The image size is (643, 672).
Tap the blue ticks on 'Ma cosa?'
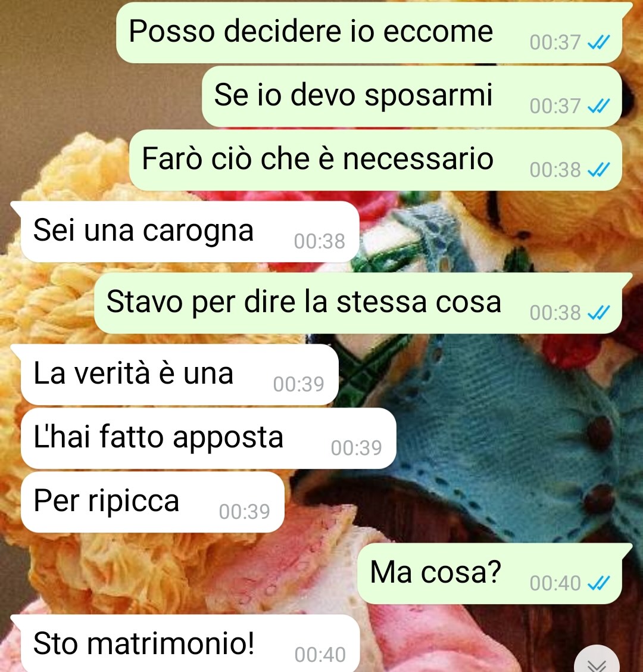[x=598, y=583]
